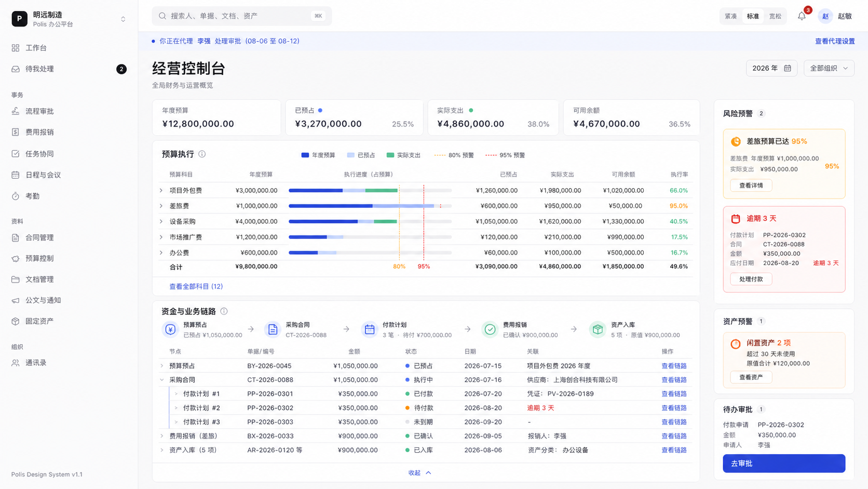Click the 费用报销 icon in sidebar
This screenshot has width=868, height=489.
pos(16,132)
